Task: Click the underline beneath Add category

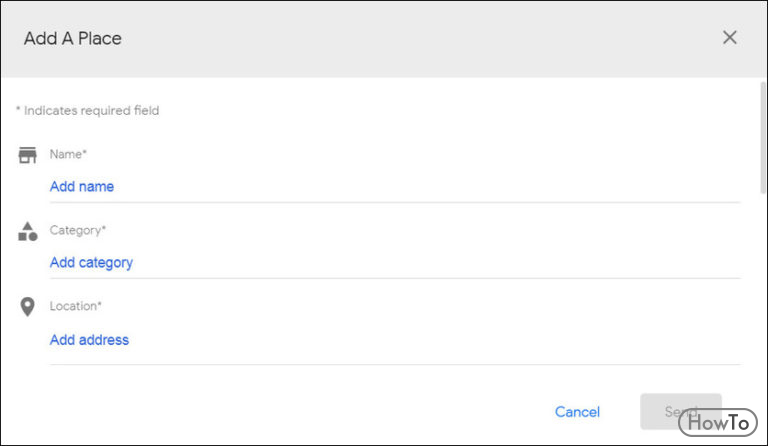Action: [x=395, y=278]
